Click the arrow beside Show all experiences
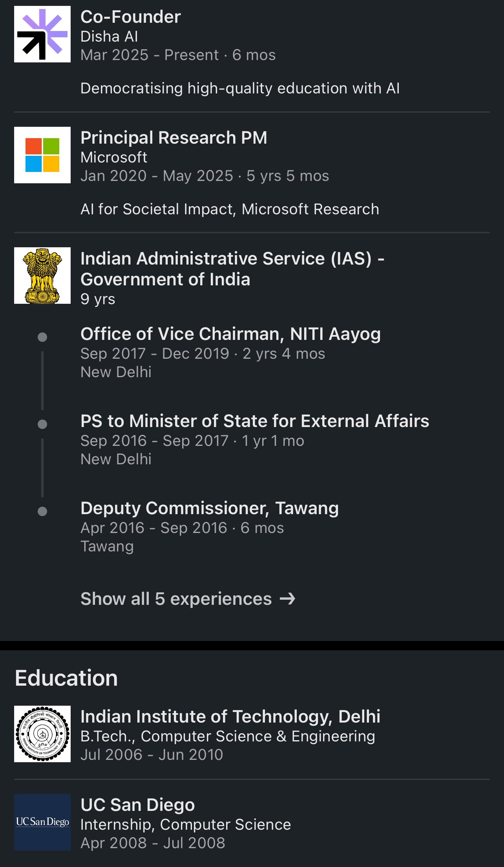 [287, 599]
